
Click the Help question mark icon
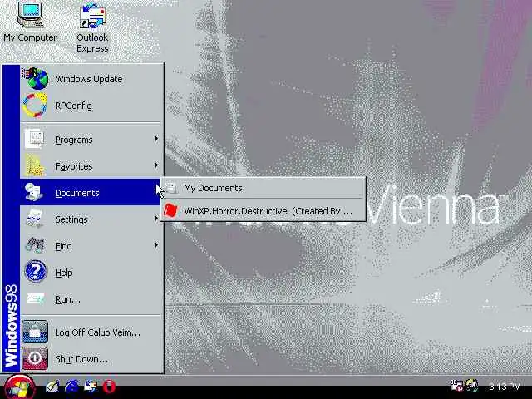(x=35, y=271)
